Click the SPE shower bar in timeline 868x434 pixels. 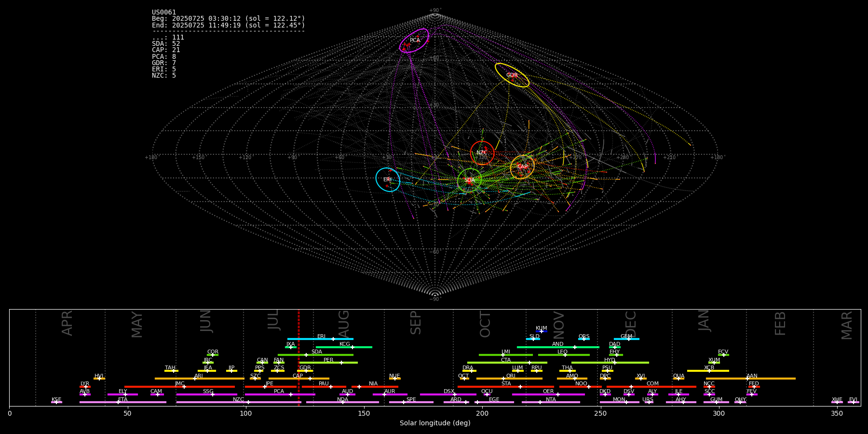[411, 402]
